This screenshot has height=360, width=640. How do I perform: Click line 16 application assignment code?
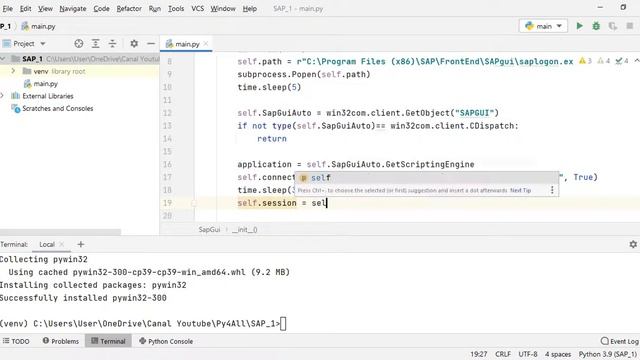[356, 164]
